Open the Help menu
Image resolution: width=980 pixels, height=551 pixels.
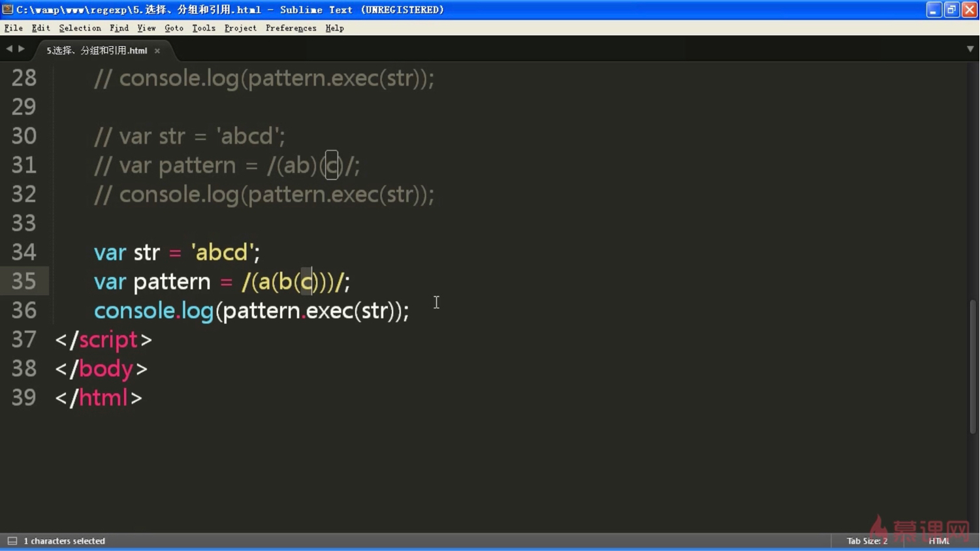(334, 28)
